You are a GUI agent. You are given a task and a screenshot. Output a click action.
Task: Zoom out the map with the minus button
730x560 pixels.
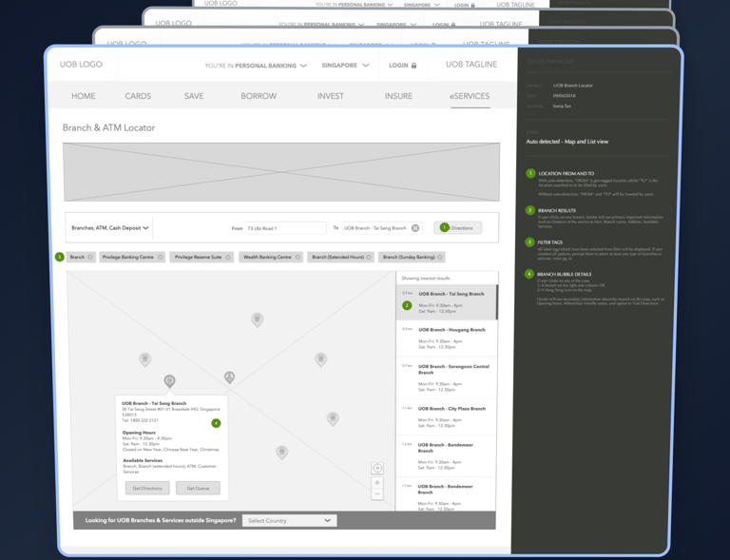(377, 493)
